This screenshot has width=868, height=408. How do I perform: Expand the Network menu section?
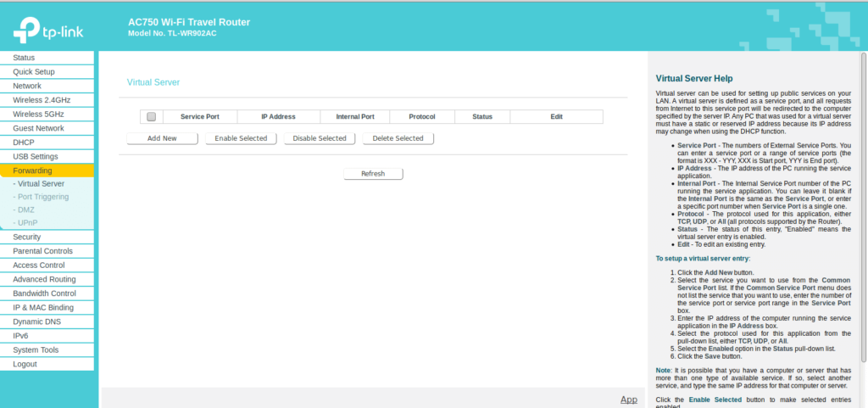pos(27,86)
